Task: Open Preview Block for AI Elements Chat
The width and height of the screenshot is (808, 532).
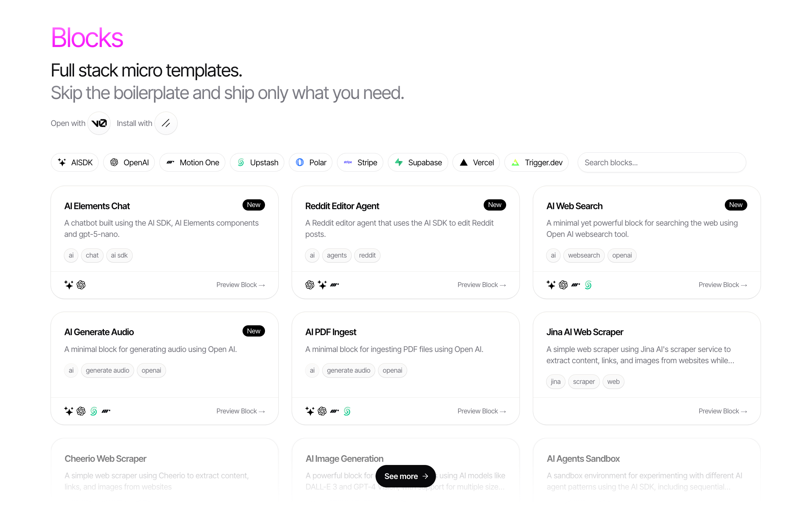Action: (x=240, y=285)
